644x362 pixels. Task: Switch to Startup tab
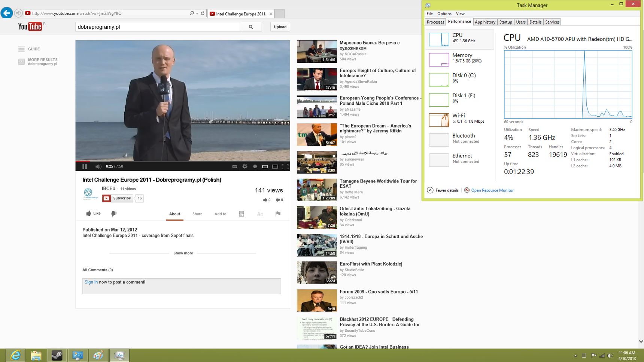(505, 22)
